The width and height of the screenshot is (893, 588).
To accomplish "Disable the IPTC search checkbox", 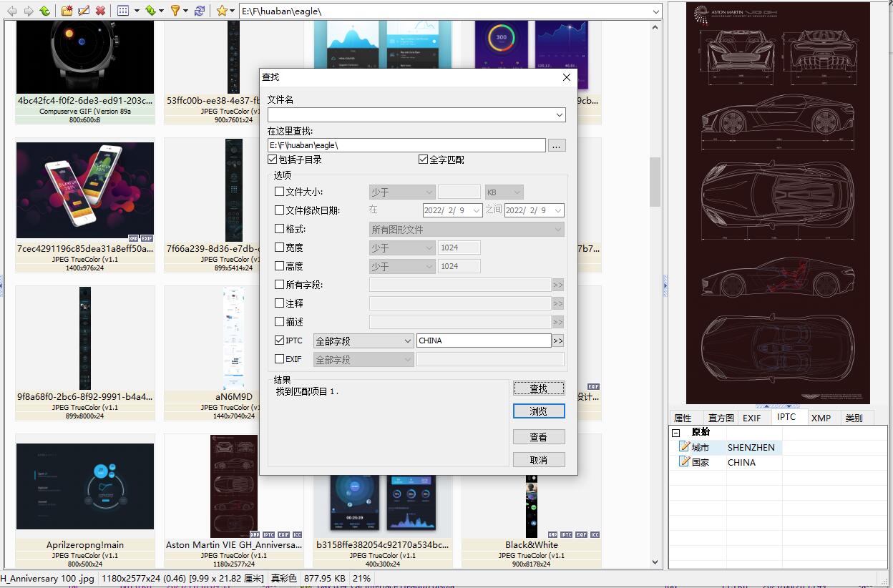I will (x=280, y=340).
